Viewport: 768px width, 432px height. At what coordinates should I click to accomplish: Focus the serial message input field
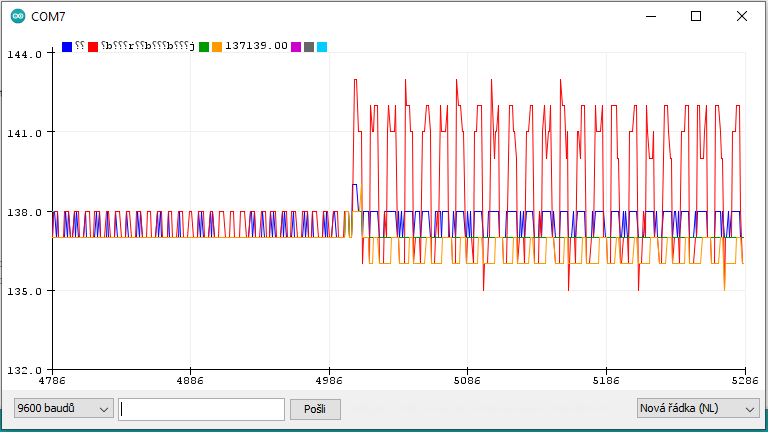click(x=201, y=408)
